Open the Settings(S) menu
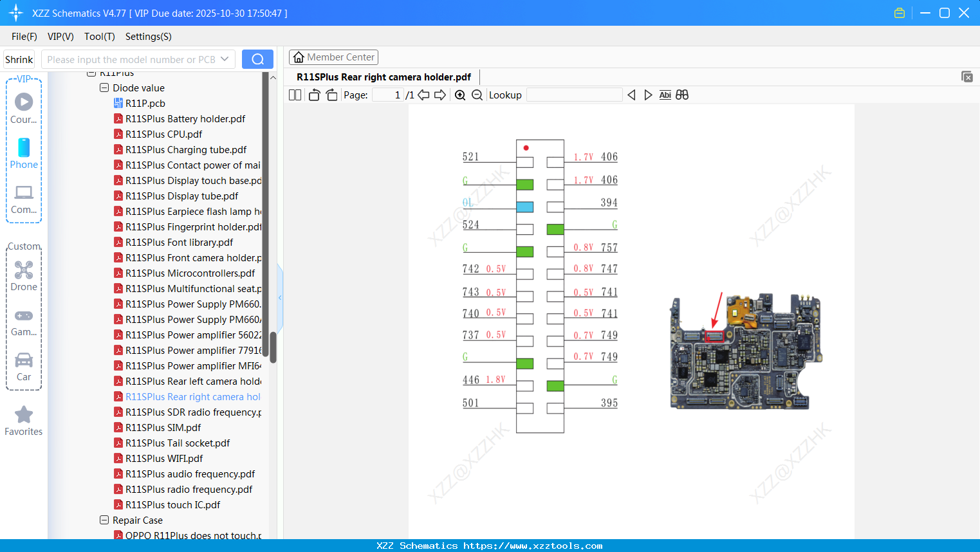Image resolution: width=980 pixels, height=552 pixels. click(x=148, y=37)
